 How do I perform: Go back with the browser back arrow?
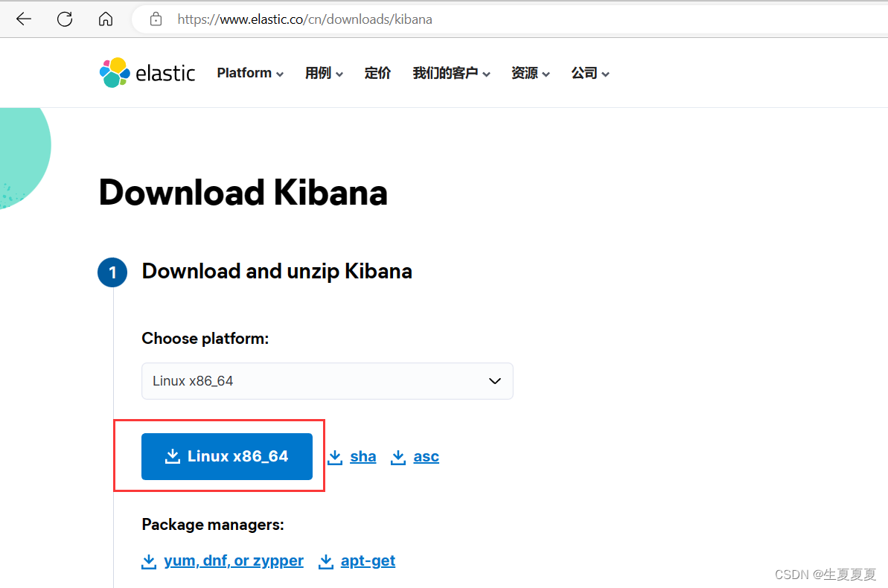pyautogui.click(x=24, y=19)
